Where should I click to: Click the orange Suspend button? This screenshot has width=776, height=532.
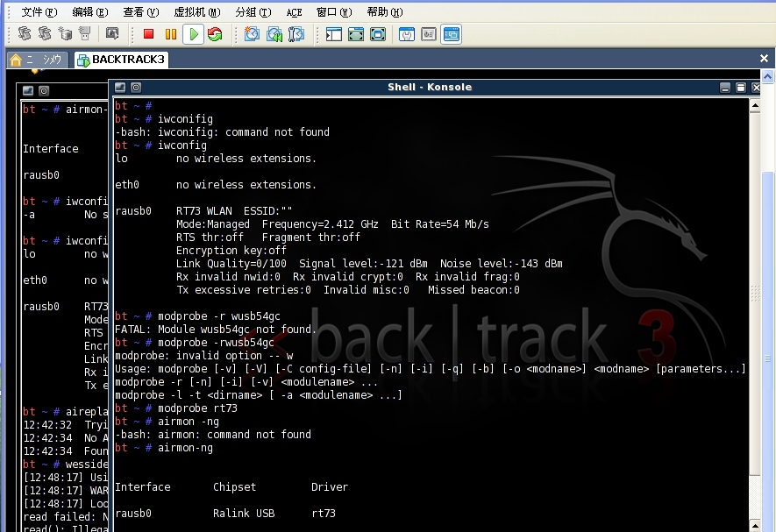[171, 34]
